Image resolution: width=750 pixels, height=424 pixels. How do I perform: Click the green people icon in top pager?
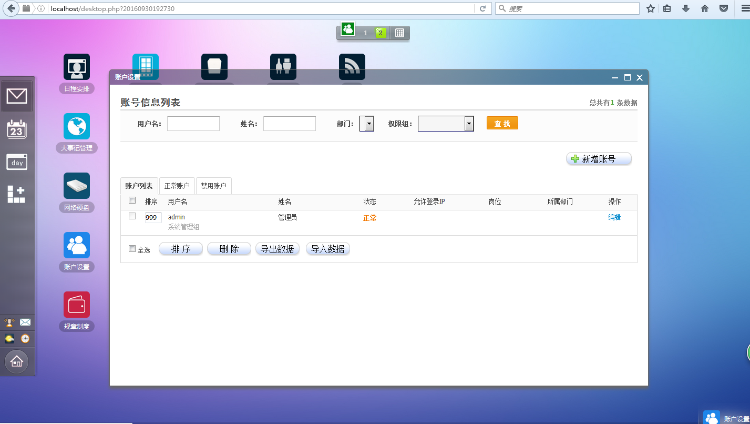tap(348, 29)
